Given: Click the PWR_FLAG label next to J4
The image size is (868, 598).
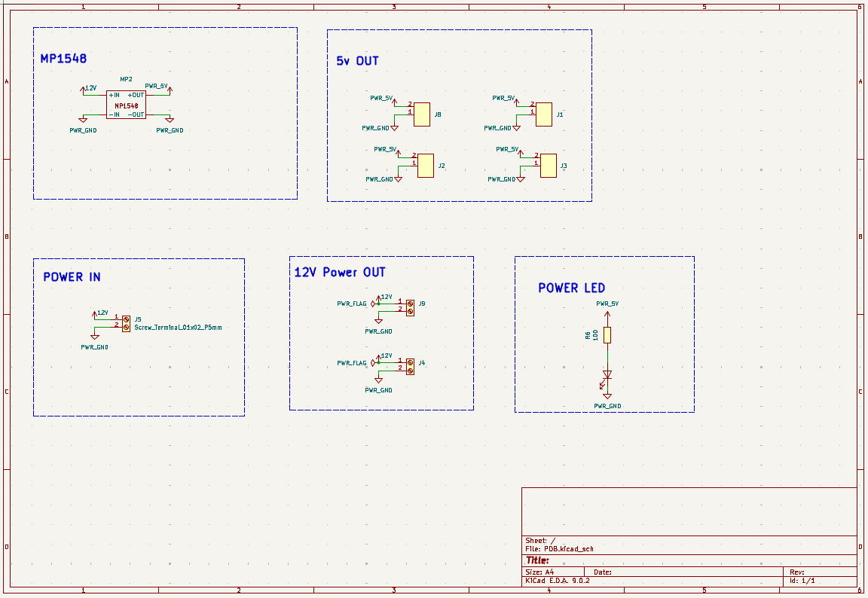Looking at the screenshot, I should pos(352,364).
